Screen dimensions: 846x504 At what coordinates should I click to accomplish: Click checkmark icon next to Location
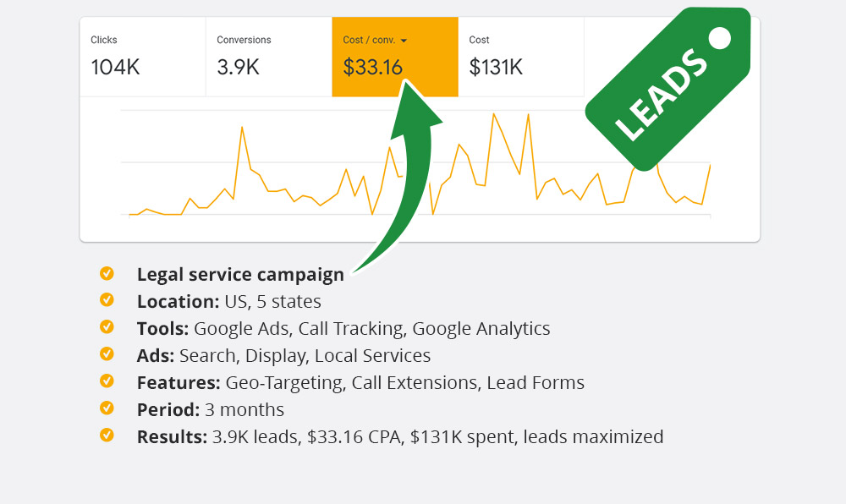[107, 300]
